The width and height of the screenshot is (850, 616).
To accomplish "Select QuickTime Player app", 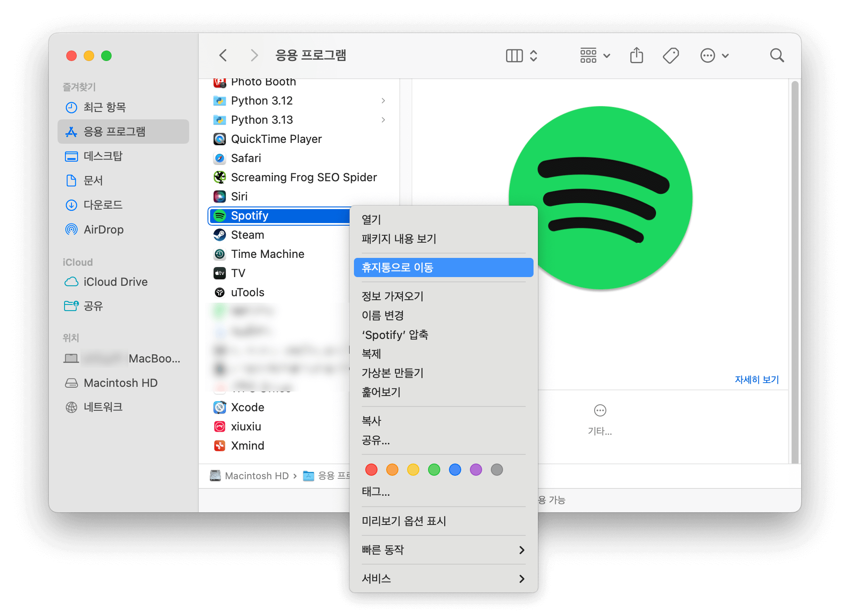I will (x=299, y=139).
